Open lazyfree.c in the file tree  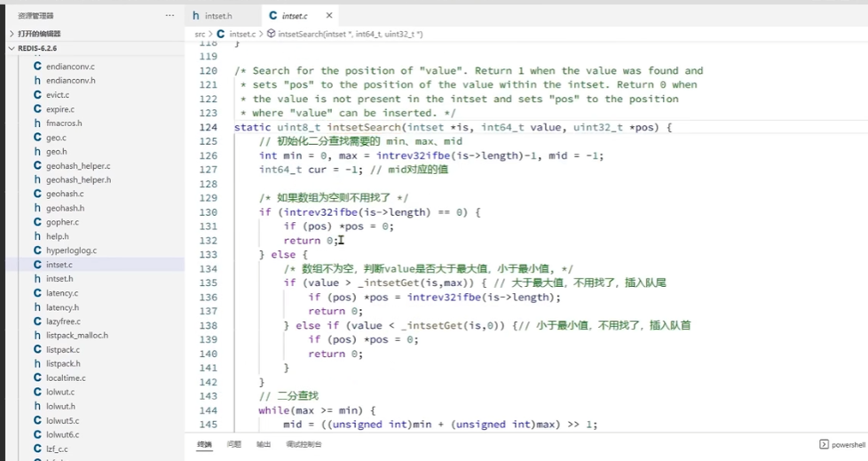tap(63, 322)
